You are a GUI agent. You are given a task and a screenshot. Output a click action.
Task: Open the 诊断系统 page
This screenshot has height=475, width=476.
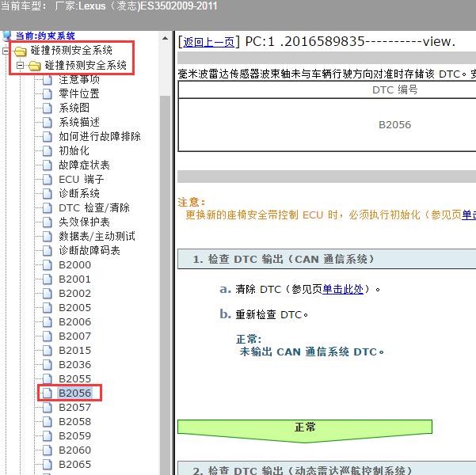pos(79,193)
